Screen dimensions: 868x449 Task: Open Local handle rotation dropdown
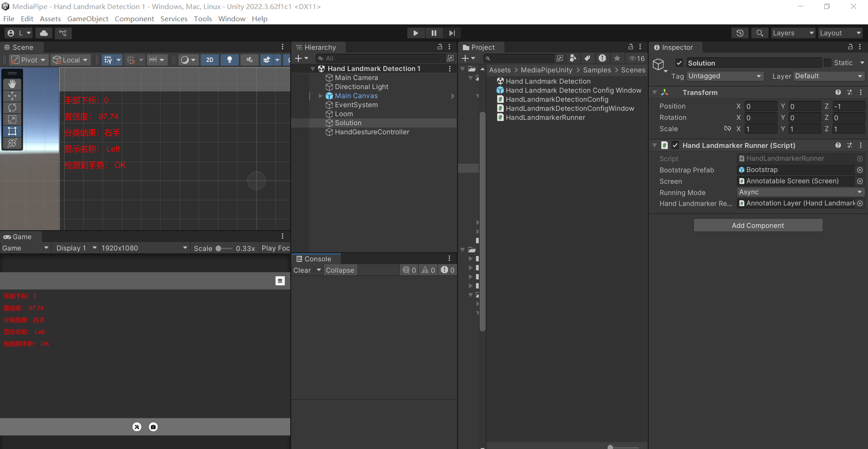pos(70,60)
